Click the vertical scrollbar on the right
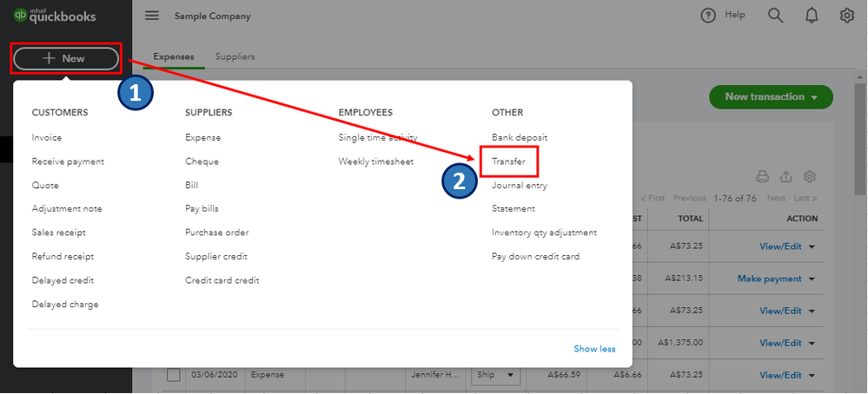Image resolution: width=868 pixels, height=394 pixels. coord(860,138)
